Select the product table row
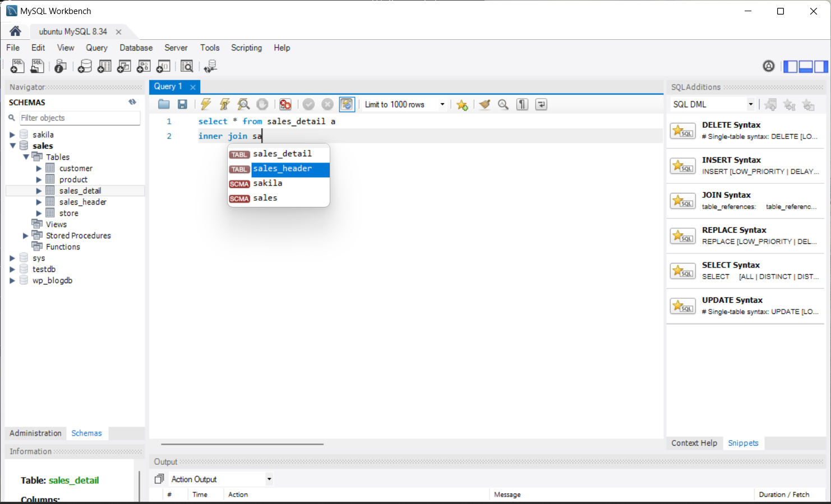This screenshot has width=831, height=504. click(73, 179)
